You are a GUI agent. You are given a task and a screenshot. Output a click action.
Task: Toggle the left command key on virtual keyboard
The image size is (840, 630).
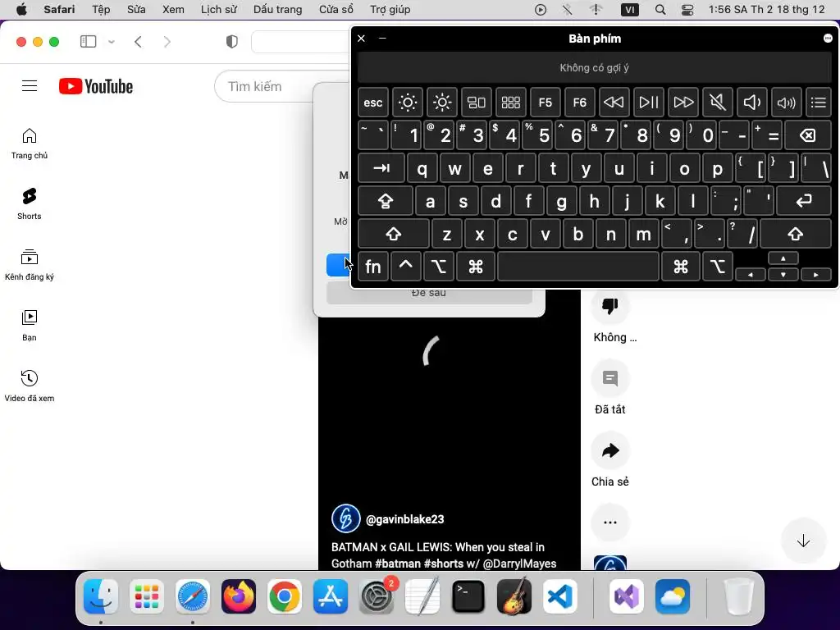click(476, 267)
